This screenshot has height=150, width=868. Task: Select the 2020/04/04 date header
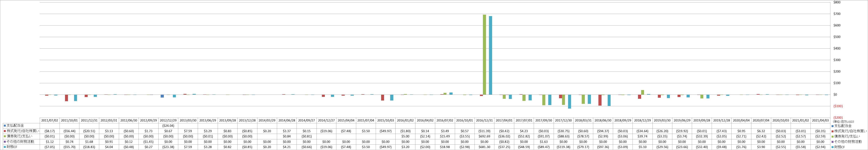tap(741, 120)
